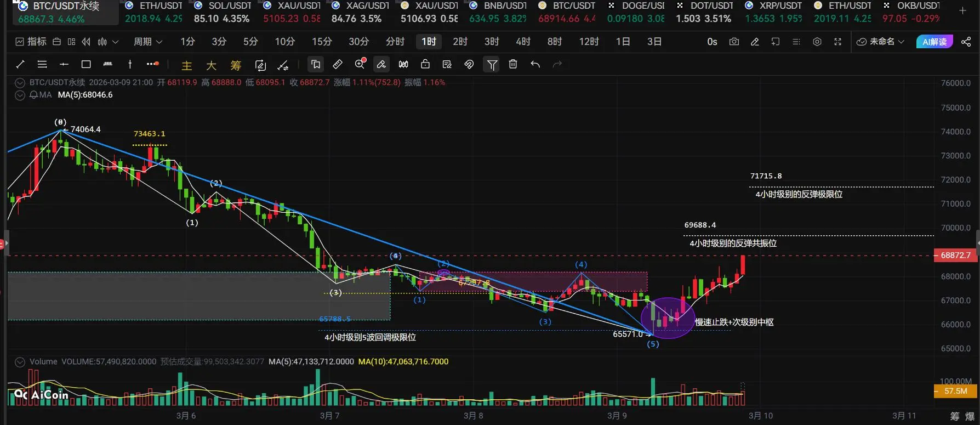Click the layout grid icon next to 指标
This screenshot has width=980, height=425.
pyautogui.click(x=71, y=42)
